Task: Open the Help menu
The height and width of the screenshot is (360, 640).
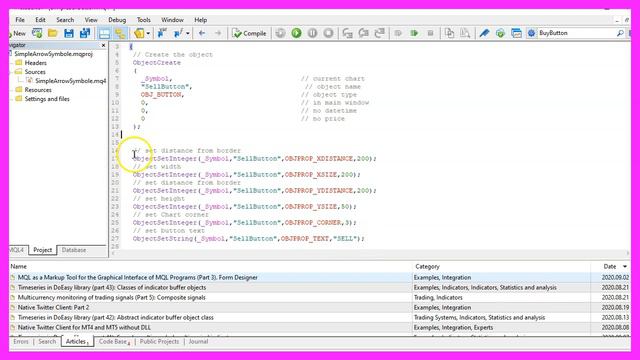Action: click(200, 20)
